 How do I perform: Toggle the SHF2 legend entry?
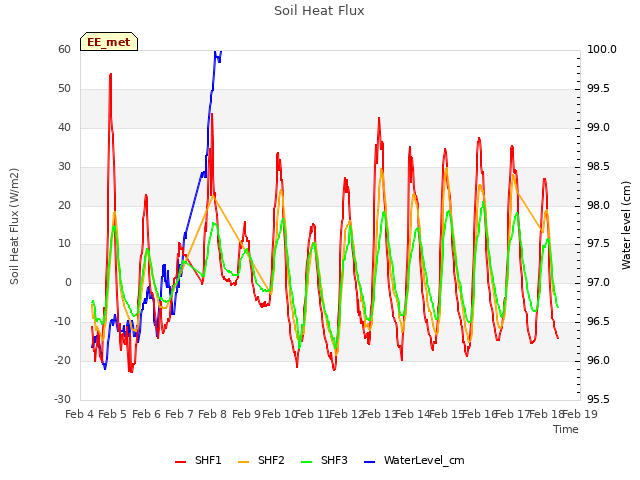[x=261, y=460]
